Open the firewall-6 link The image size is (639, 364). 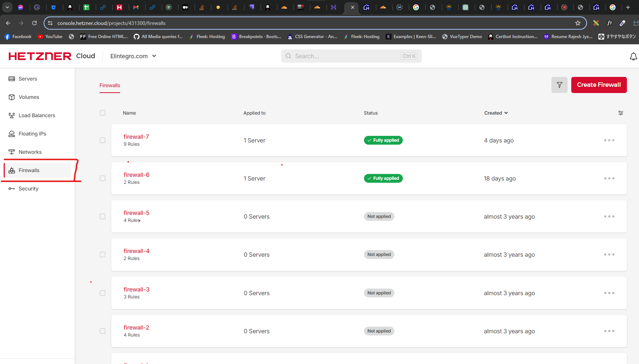136,175
